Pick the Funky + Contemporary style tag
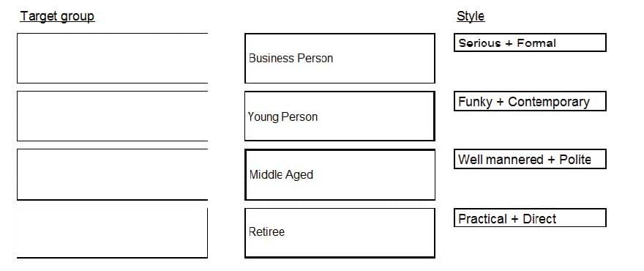Viewport: 644px width, 271px height. point(530,101)
